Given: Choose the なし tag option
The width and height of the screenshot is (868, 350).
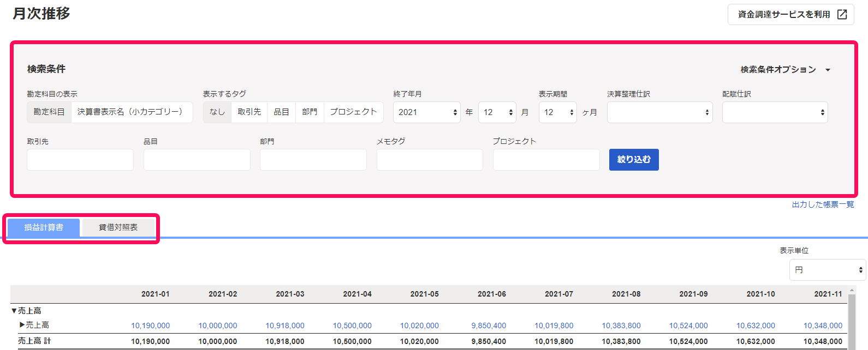Looking at the screenshot, I should coord(217,112).
